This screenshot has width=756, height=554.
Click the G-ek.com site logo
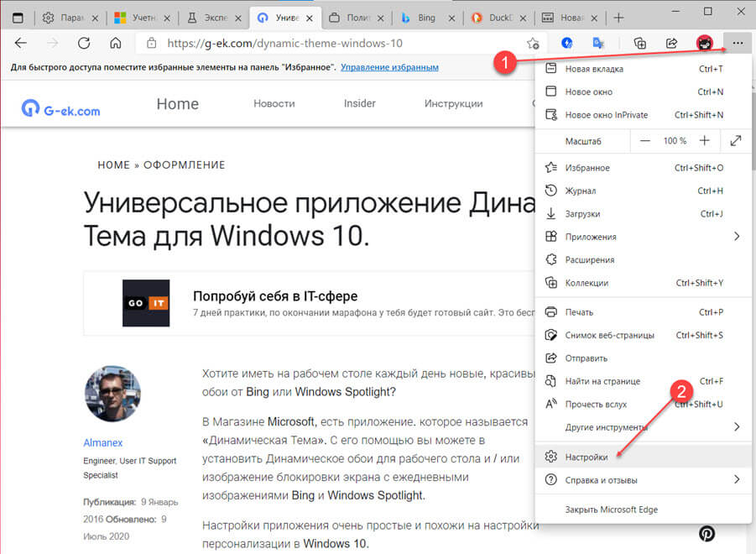tap(60, 108)
